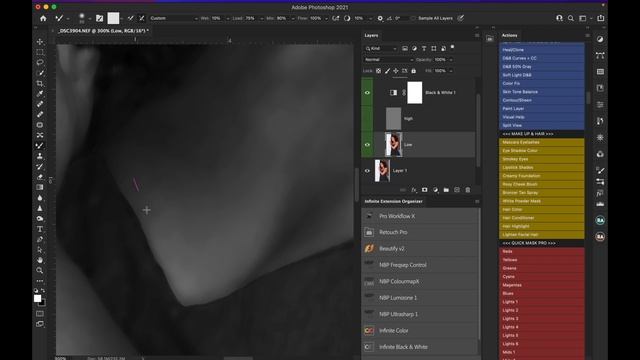Create new adjustment layer icon

coord(436,190)
